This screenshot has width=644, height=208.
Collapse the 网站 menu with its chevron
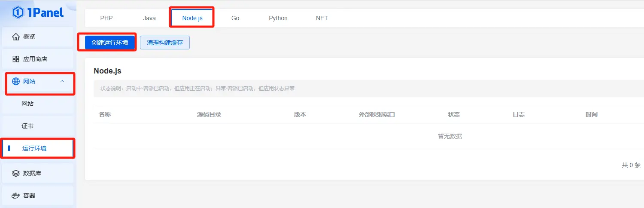[x=62, y=81]
